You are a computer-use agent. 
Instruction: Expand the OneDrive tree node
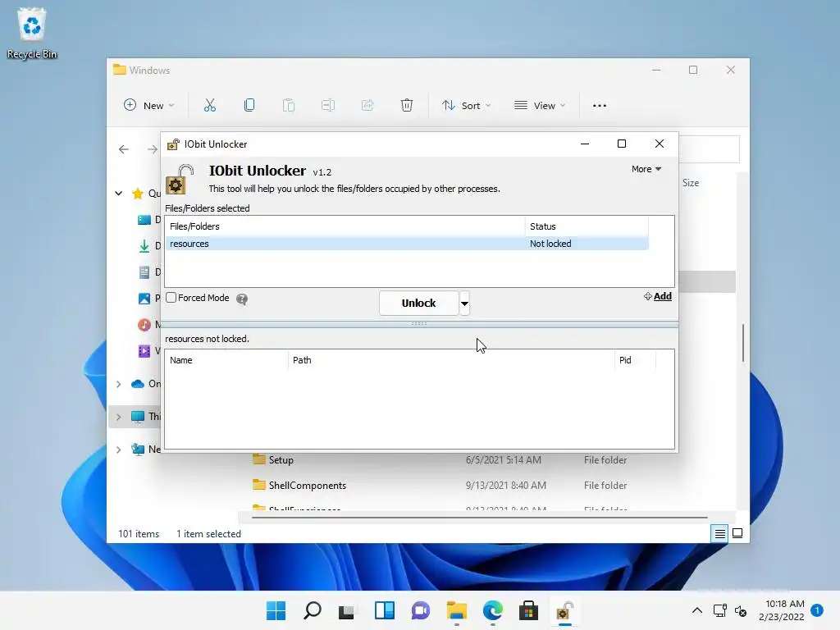coord(119,384)
